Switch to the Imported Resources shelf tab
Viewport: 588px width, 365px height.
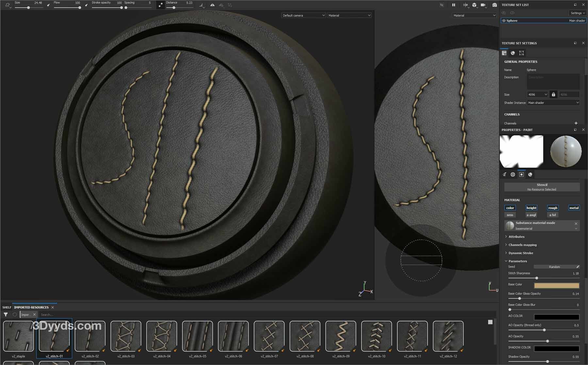point(31,307)
